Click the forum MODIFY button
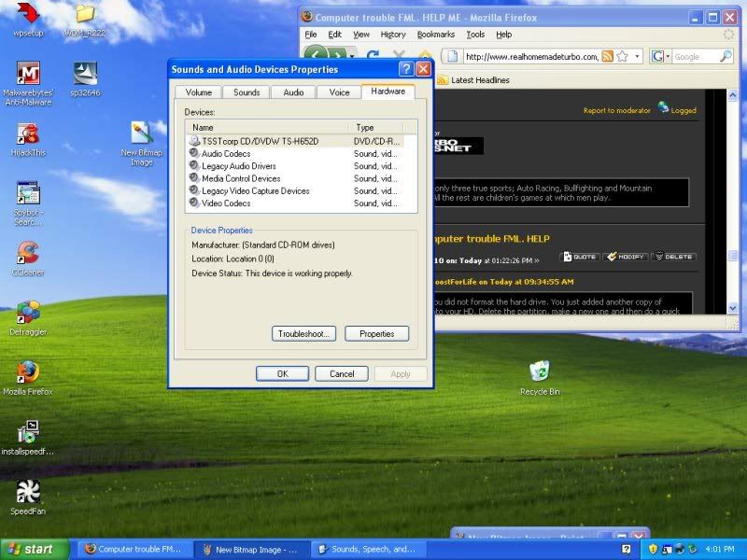 [x=626, y=257]
